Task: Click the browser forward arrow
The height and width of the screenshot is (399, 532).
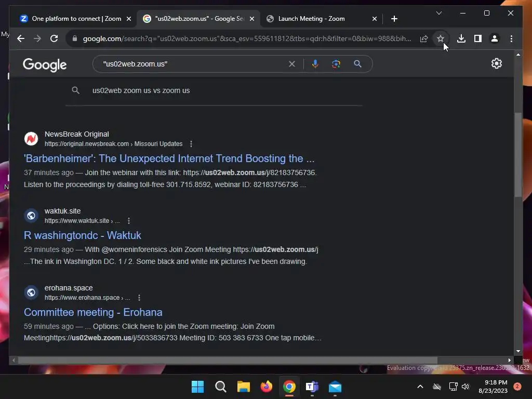Action: pyautogui.click(x=37, y=38)
